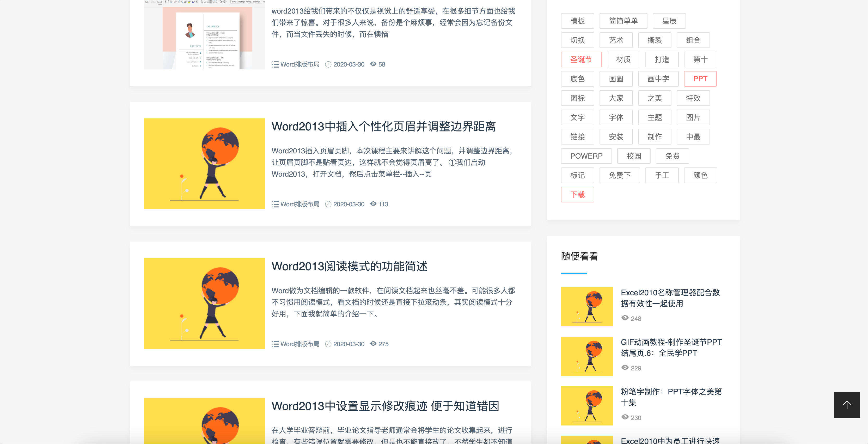The height and width of the screenshot is (444, 868).
Task: Click the yellow thumbnail of 页眉 article
Action: [204, 164]
